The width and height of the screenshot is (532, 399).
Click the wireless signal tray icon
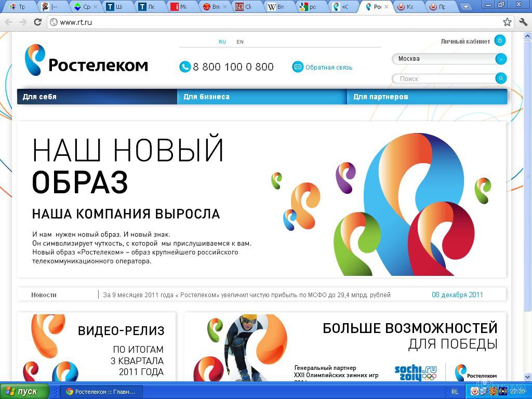503,392
